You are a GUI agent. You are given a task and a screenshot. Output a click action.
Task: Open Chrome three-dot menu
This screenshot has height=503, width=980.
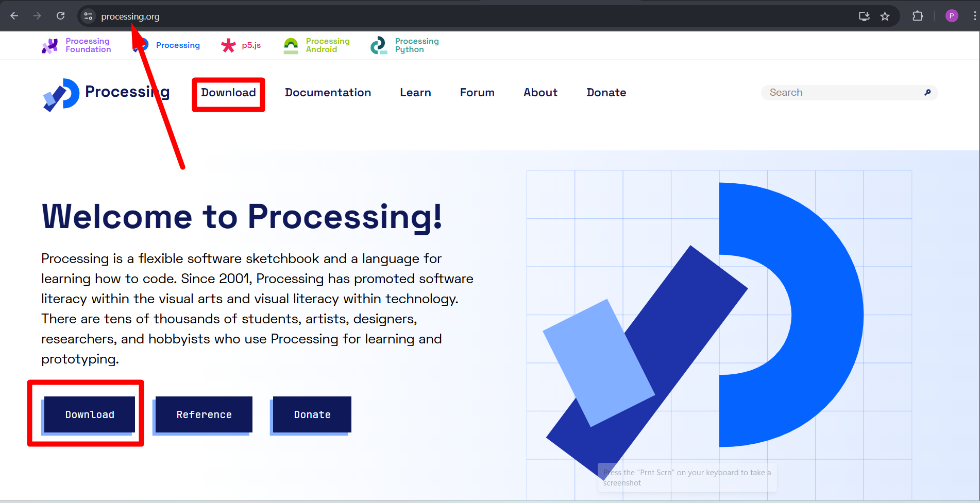(x=974, y=16)
